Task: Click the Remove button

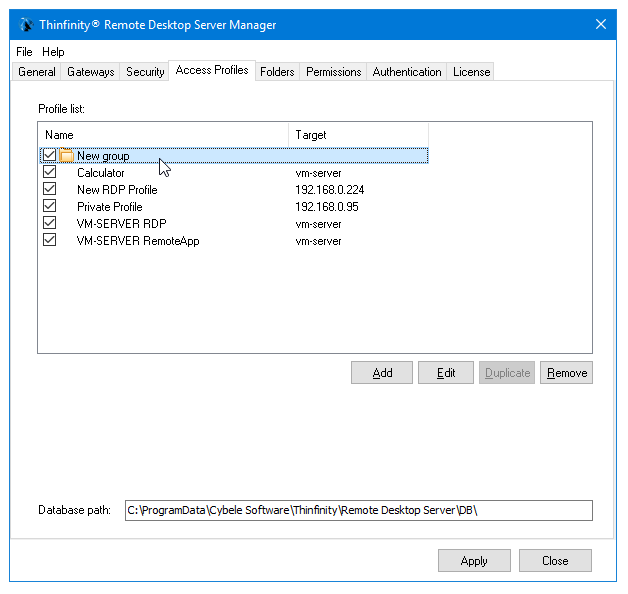Action: [x=566, y=373]
